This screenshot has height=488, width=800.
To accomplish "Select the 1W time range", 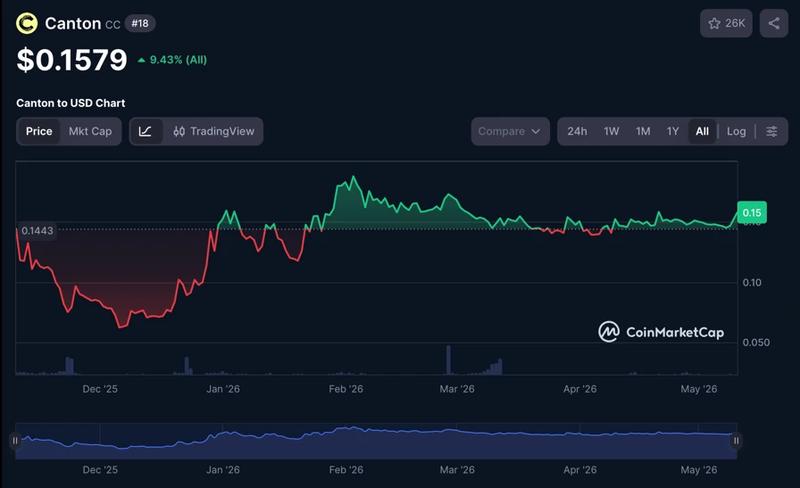I will click(611, 132).
